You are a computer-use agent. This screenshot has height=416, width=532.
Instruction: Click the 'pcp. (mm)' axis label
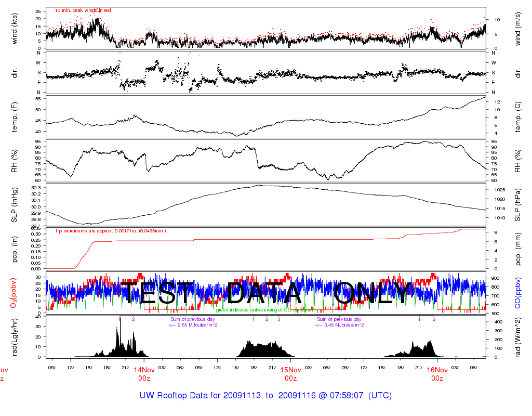[x=517, y=249]
